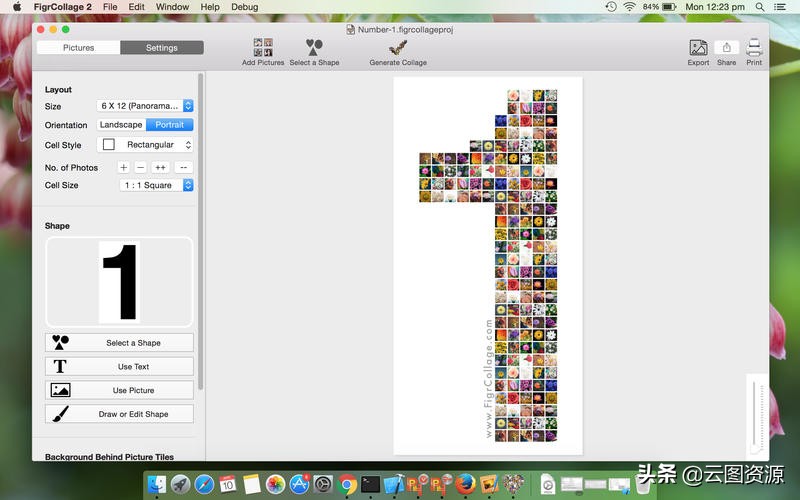Screen dimensions: 800x500
Task: Switch to the Pictures tab
Action: coord(78,48)
